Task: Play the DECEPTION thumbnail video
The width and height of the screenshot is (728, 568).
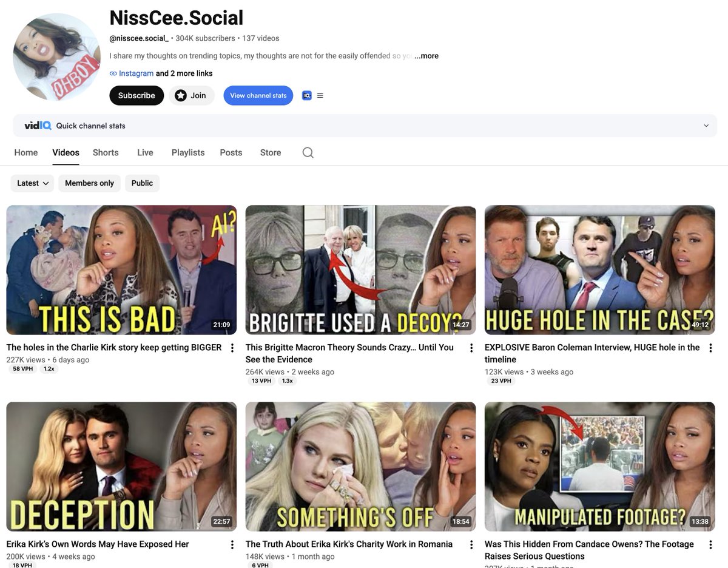Action: 121,467
